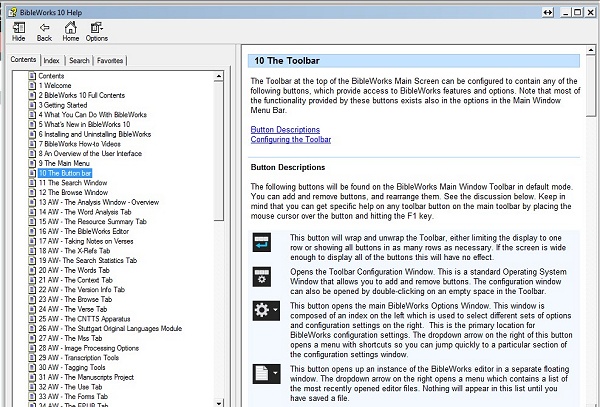Click the page icon beside 9 The Main Menu

pos(33,163)
